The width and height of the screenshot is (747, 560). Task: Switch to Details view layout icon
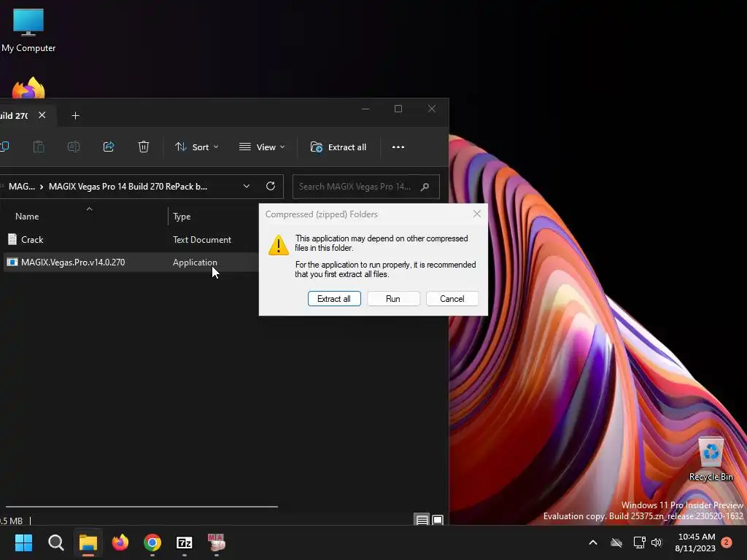tap(422, 520)
